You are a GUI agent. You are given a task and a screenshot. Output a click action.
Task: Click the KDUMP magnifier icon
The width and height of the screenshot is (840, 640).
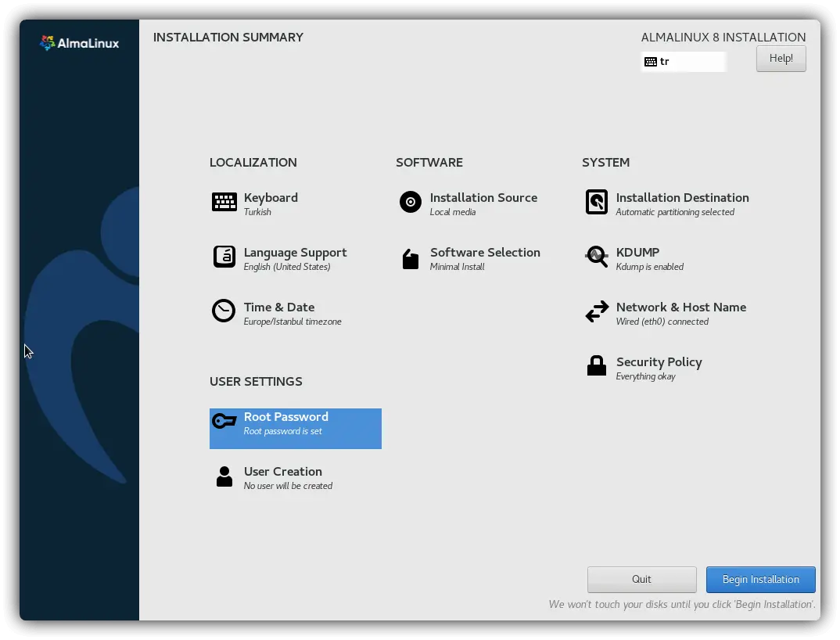[596, 257]
